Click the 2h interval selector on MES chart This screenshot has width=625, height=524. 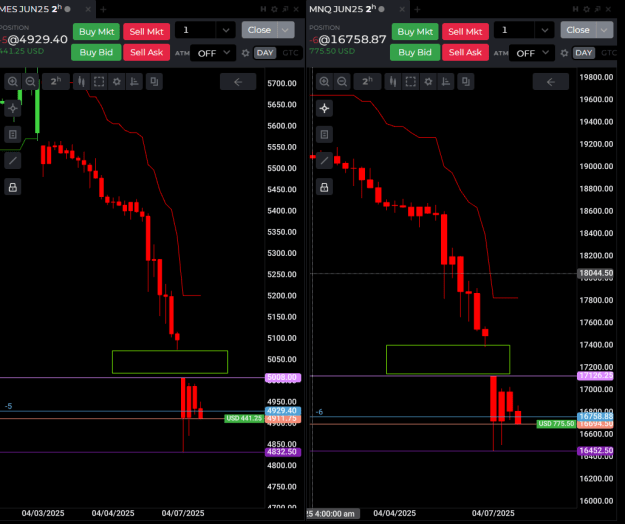tap(56, 82)
